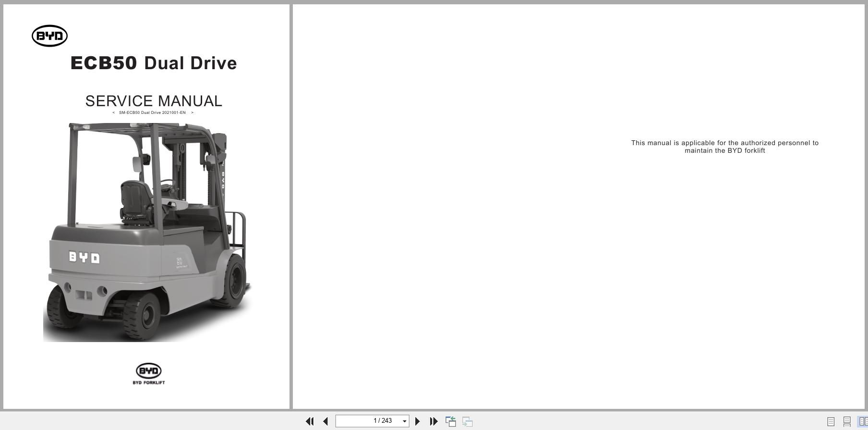Image resolution: width=868 pixels, height=430 pixels.
Task: Click the BYD logo at top of cover
Action: (49, 36)
